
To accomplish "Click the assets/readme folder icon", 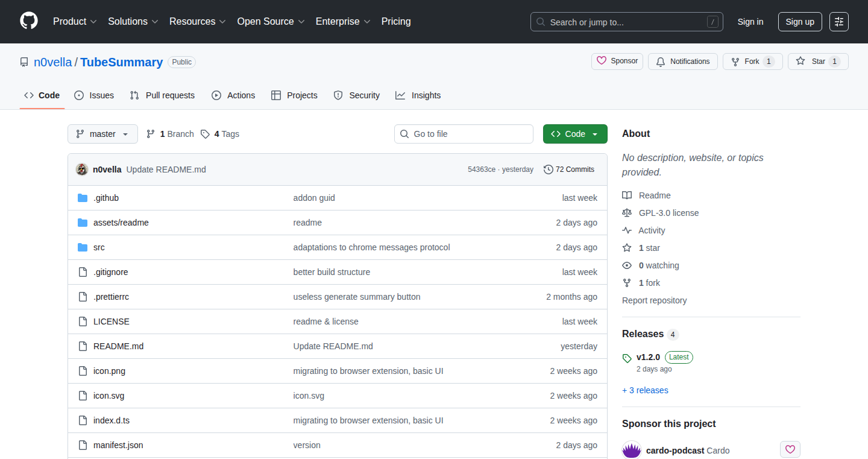I will point(83,223).
